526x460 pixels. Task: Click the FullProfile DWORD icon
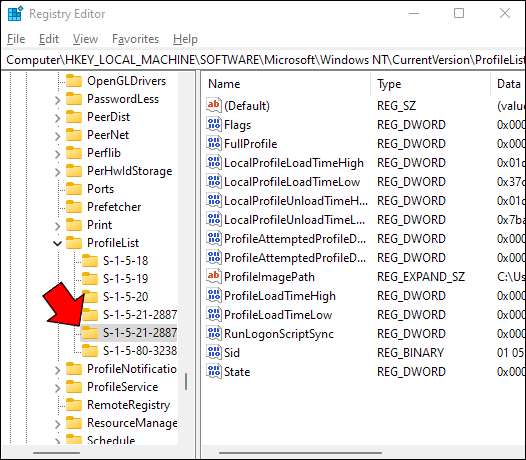(214, 143)
